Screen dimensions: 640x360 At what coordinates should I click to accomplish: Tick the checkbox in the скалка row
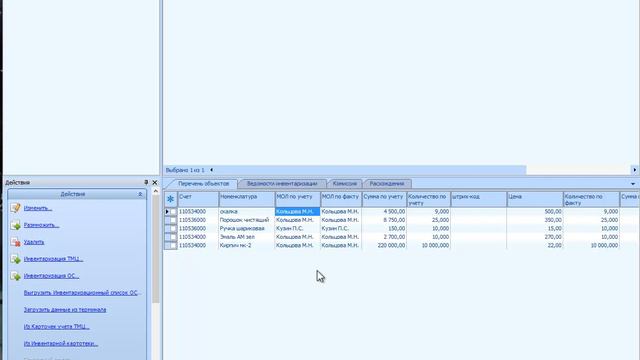click(x=173, y=211)
